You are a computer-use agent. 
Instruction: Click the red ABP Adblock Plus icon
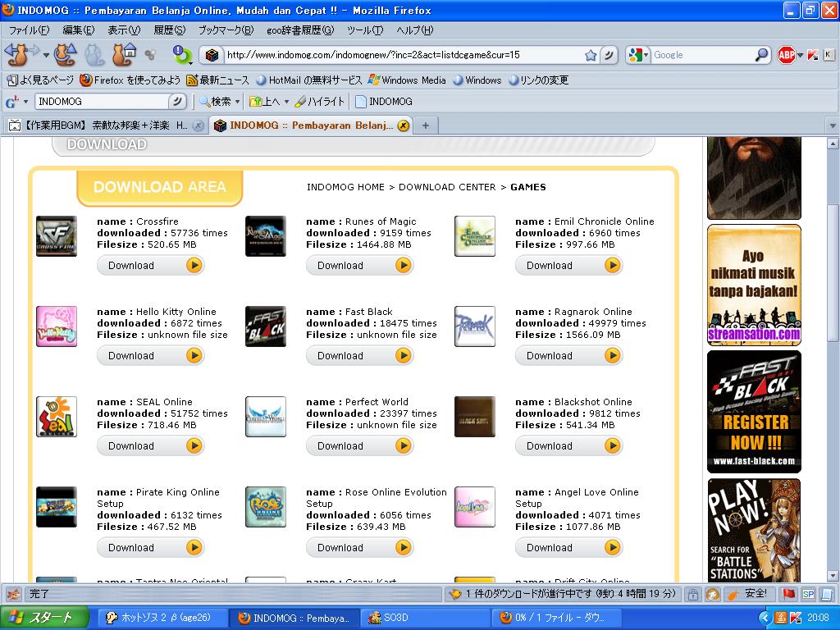click(786, 55)
